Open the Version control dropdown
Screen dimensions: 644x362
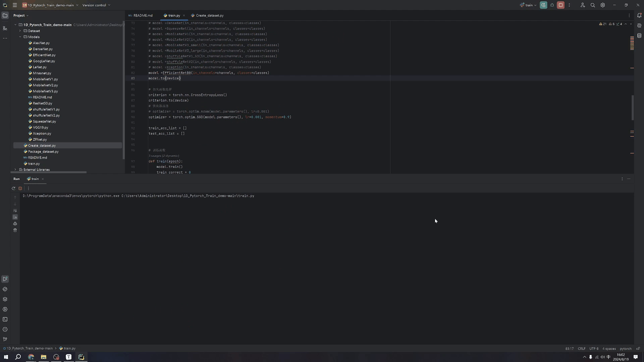coord(96,5)
